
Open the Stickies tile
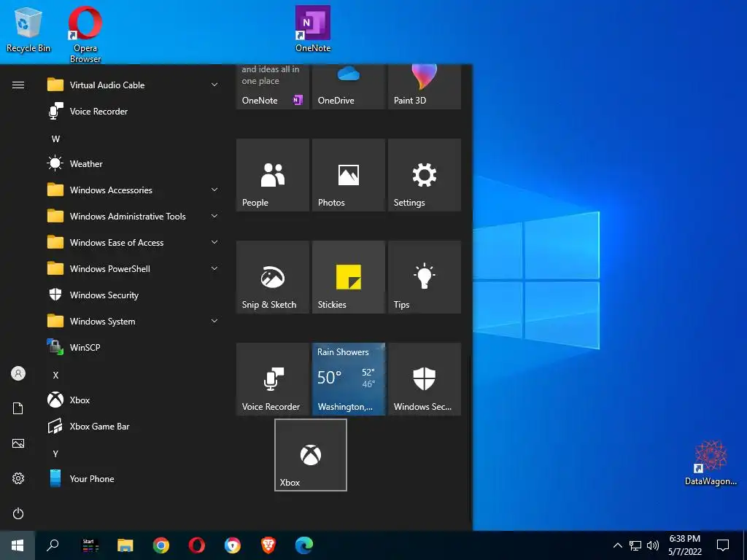pyautogui.click(x=348, y=276)
